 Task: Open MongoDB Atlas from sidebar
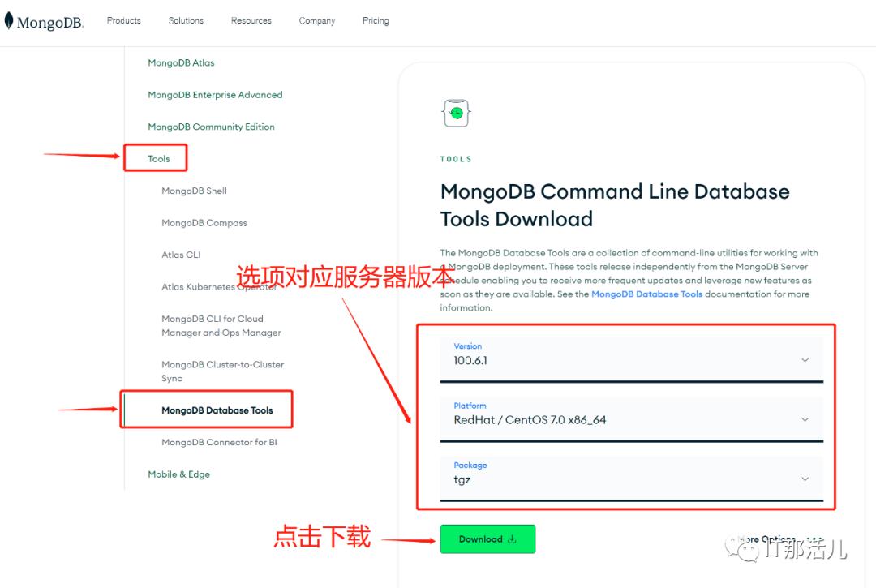[x=181, y=62]
